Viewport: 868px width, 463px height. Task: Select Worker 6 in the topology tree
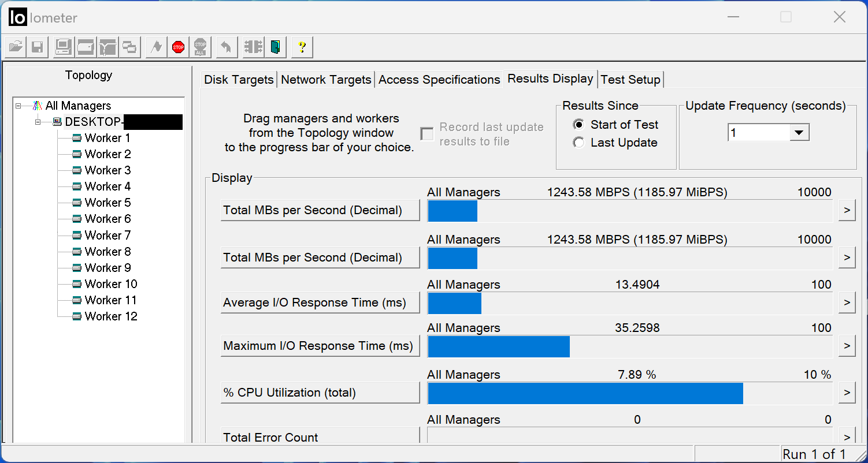point(107,219)
